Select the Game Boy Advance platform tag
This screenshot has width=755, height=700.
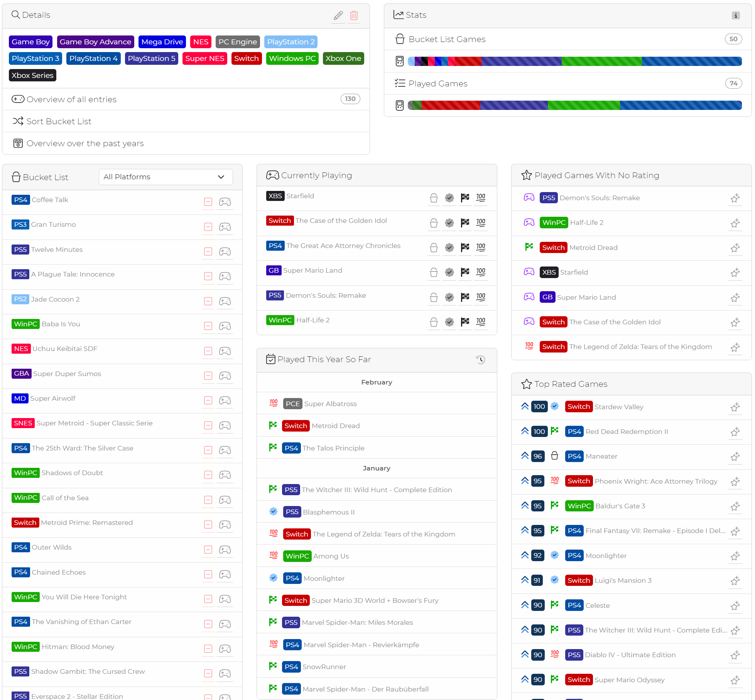click(x=95, y=42)
